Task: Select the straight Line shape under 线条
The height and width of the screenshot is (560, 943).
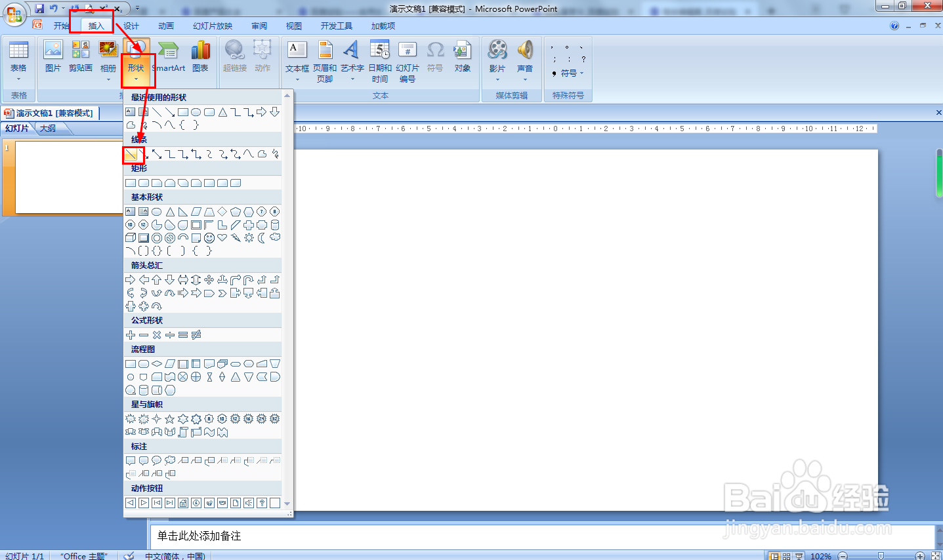Action: pyautogui.click(x=131, y=155)
